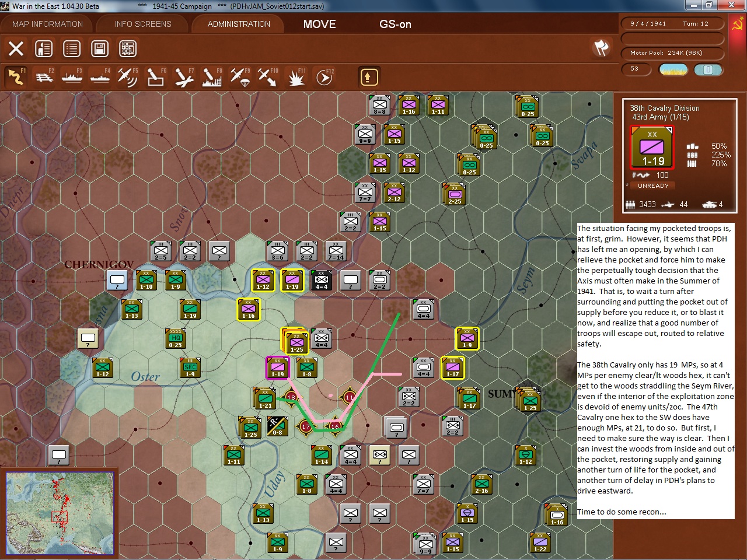Click the red circular marker numbered 18

click(x=291, y=397)
